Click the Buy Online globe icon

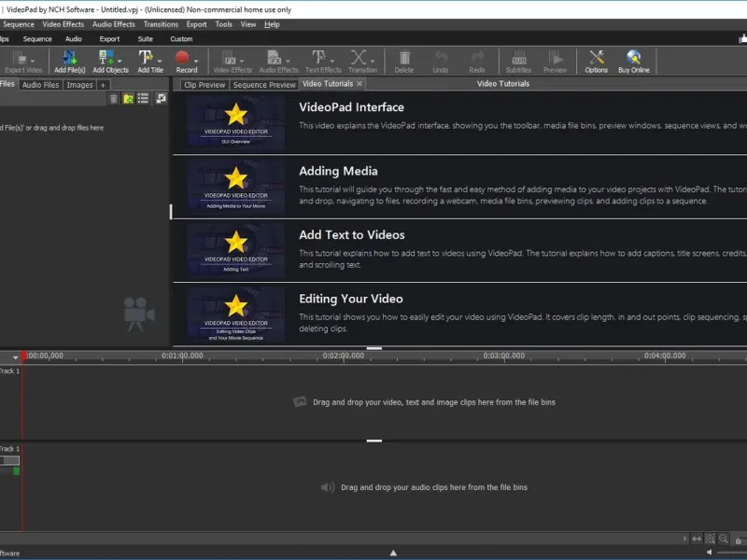(633, 58)
